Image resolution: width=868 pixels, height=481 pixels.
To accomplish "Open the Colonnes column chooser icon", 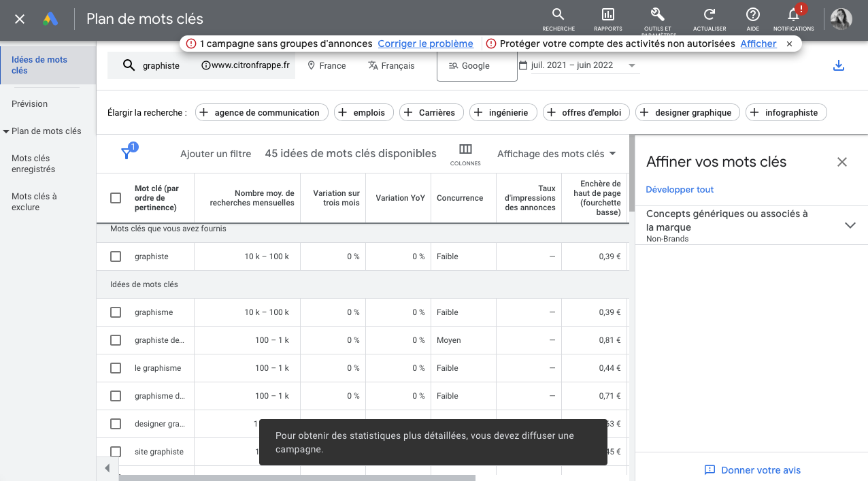I will (x=465, y=149).
